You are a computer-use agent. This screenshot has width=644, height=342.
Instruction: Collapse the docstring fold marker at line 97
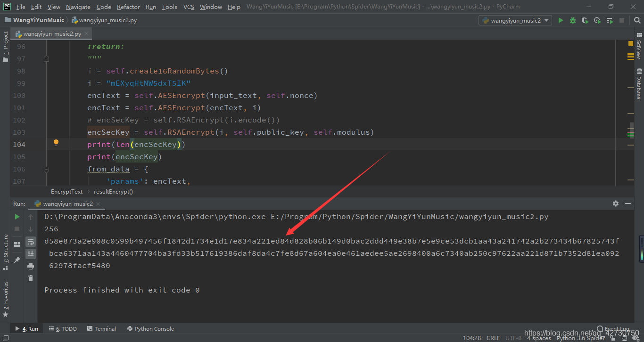(x=46, y=59)
